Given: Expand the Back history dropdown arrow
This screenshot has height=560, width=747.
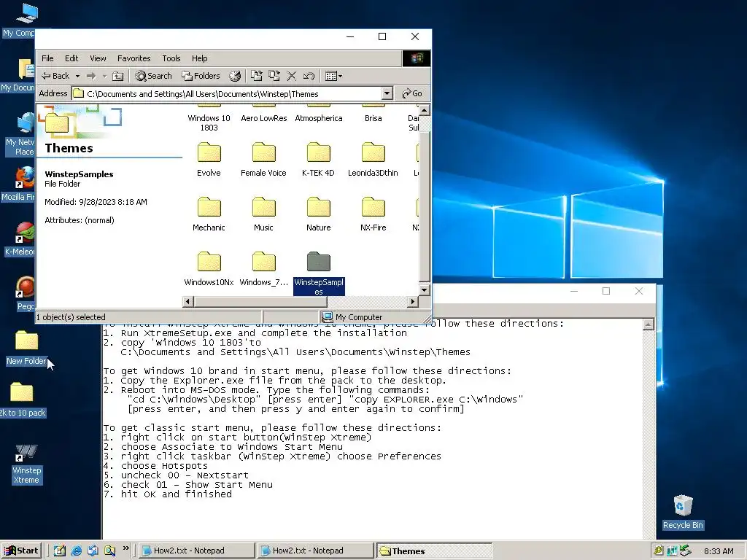Looking at the screenshot, I should pyautogui.click(x=77, y=76).
